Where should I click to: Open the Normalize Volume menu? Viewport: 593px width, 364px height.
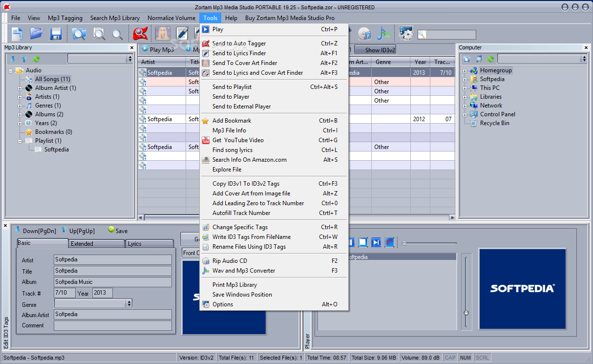pos(171,18)
